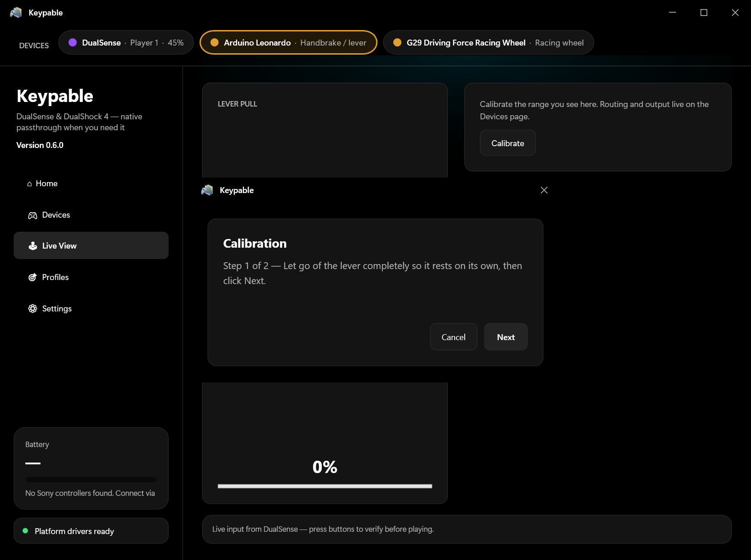
Task: Click the Version 0.6.0 label
Action: pyautogui.click(x=40, y=145)
